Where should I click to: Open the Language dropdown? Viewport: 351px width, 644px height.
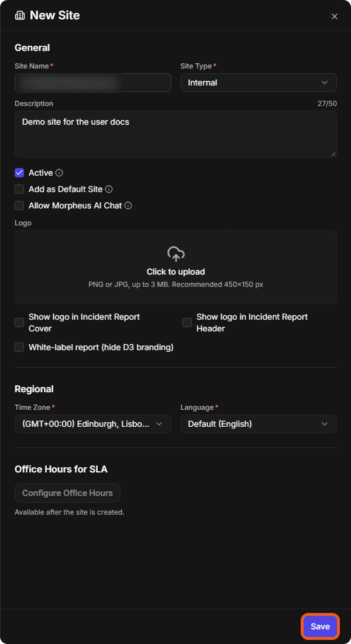pos(259,424)
